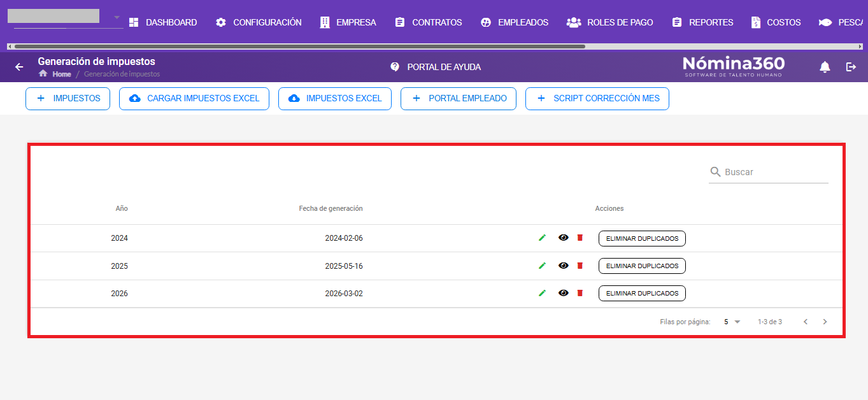Go to previous page chevron

[x=806, y=322]
